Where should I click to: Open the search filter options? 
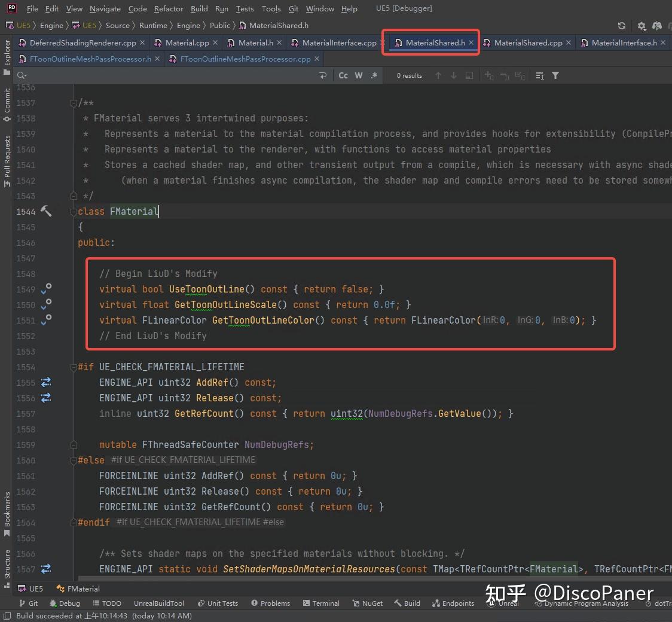(555, 75)
